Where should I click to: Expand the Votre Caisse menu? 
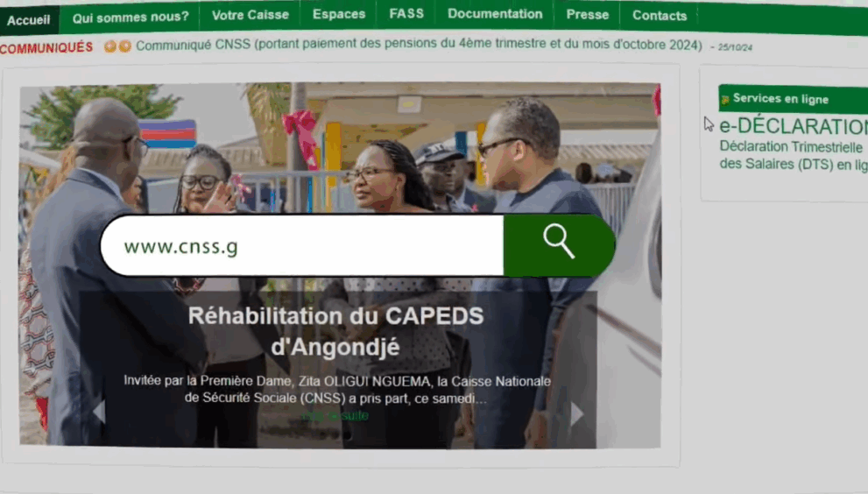(x=251, y=15)
